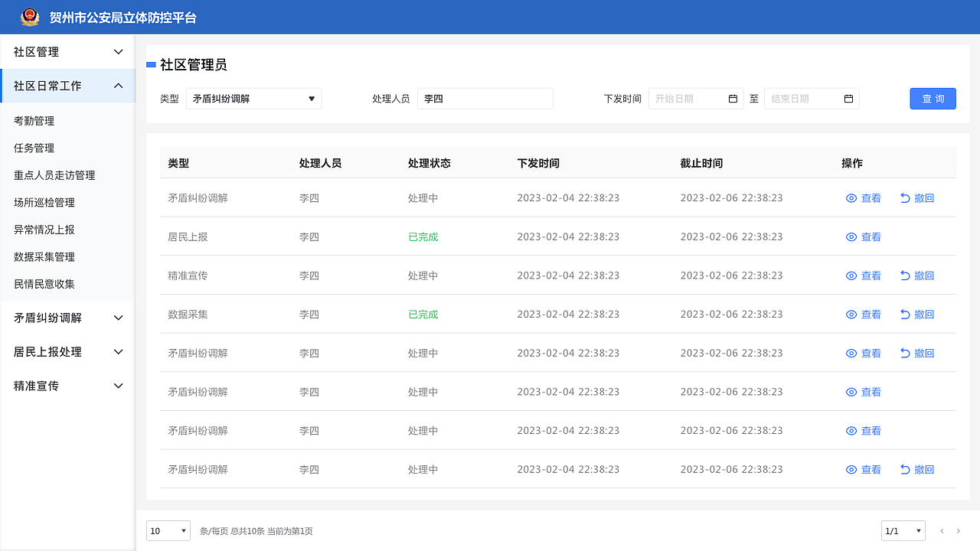Click the 查询 button
Image resolution: width=980 pixels, height=551 pixels.
pyautogui.click(x=933, y=98)
